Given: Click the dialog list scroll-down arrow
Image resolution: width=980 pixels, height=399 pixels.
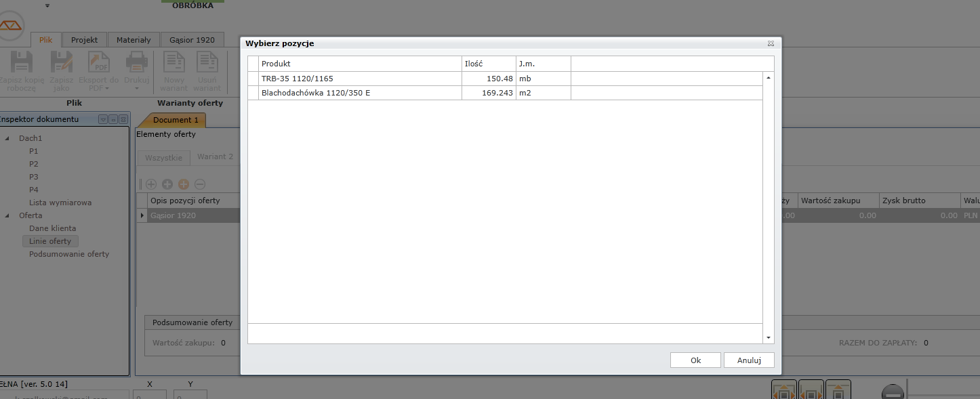Looking at the screenshot, I should coord(769,337).
